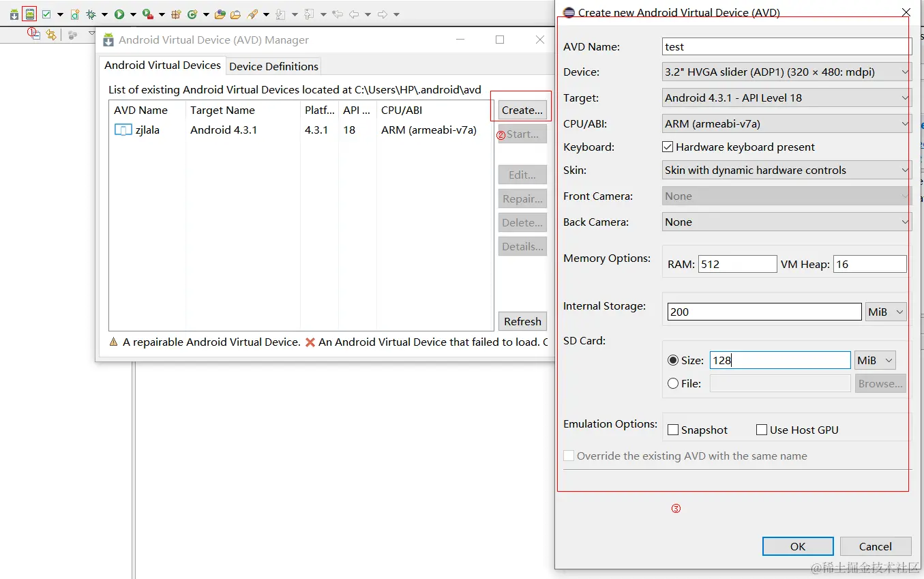Click the green Run play icon
This screenshot has width=924, height=579.
point(119,14)
